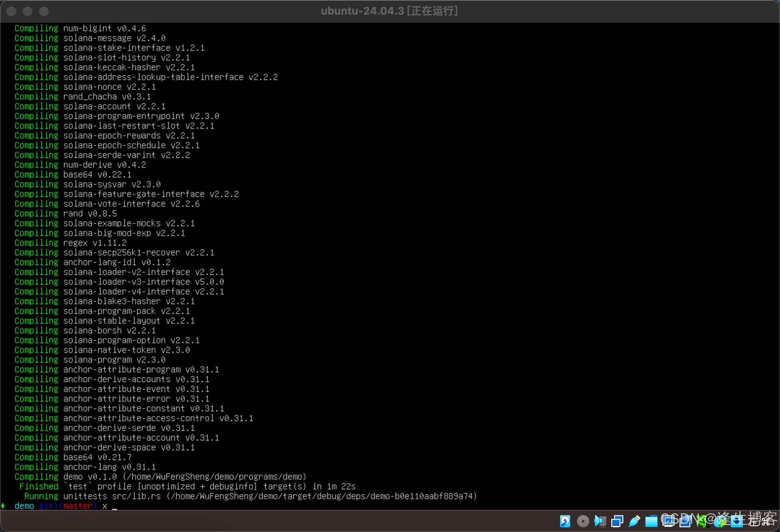This screenshot has height=532, width=780.
Task: Click the 'regex v1.11.2' line
Action: pos(95,243)
